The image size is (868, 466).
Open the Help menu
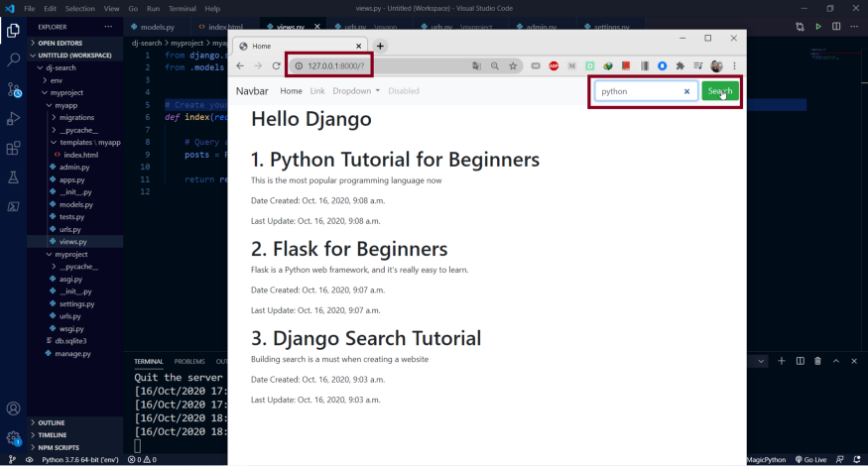coord(212,8)
